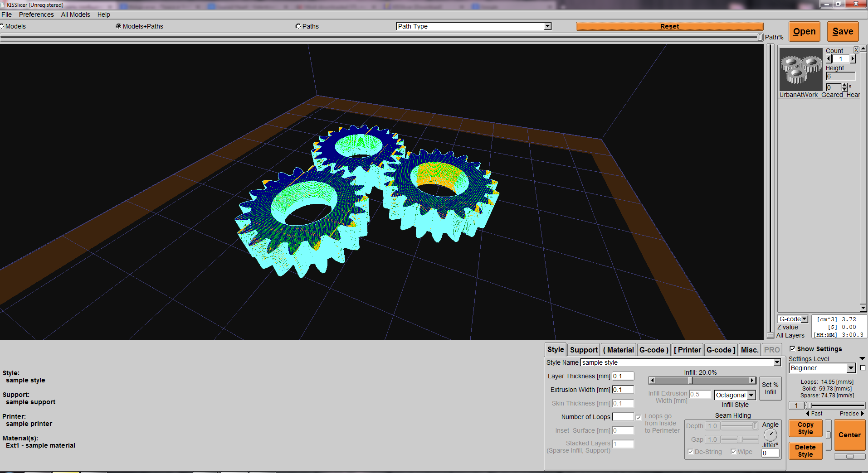The width and height of the screenshot is (868, 473).
Task: Click the model Height field
Action: 840,76
